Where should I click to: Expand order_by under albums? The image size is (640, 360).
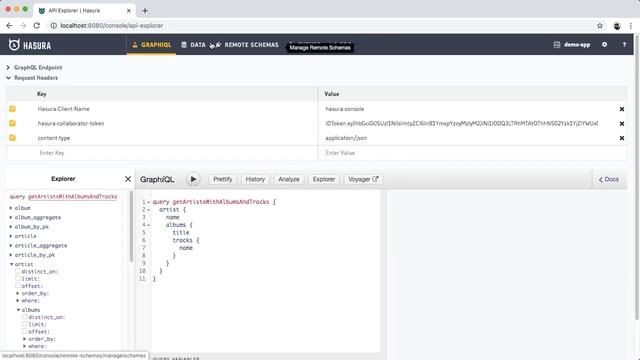click(x=24, y=339)
